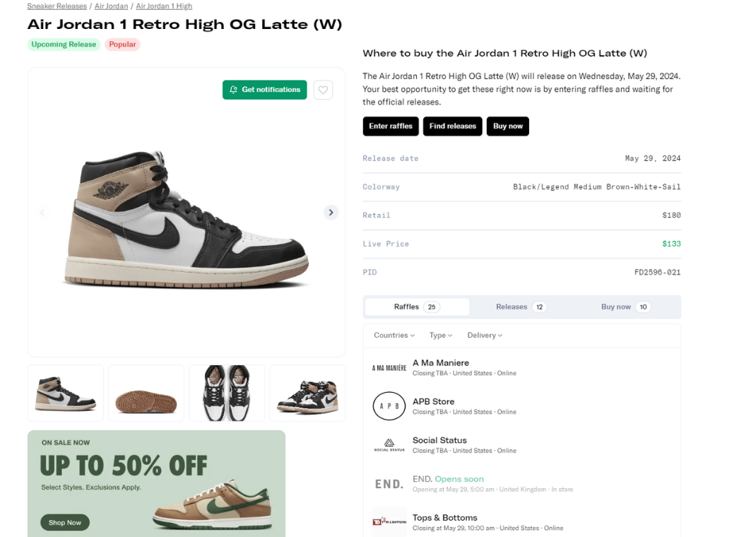Expand the Countries filter dropdown
The height and width of the screenshot is (537, 756).
pos(394,336)
